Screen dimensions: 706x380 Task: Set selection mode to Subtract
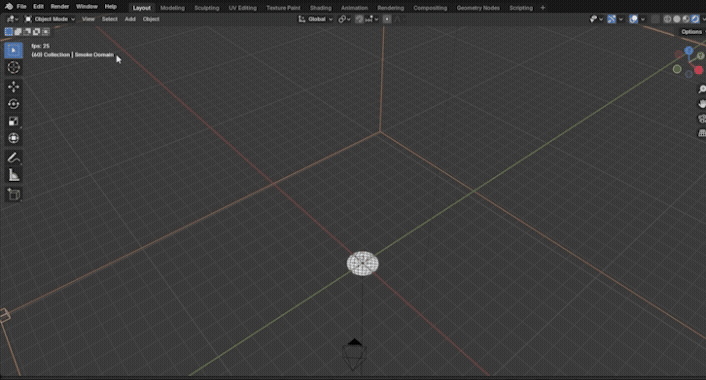[27, 32]
